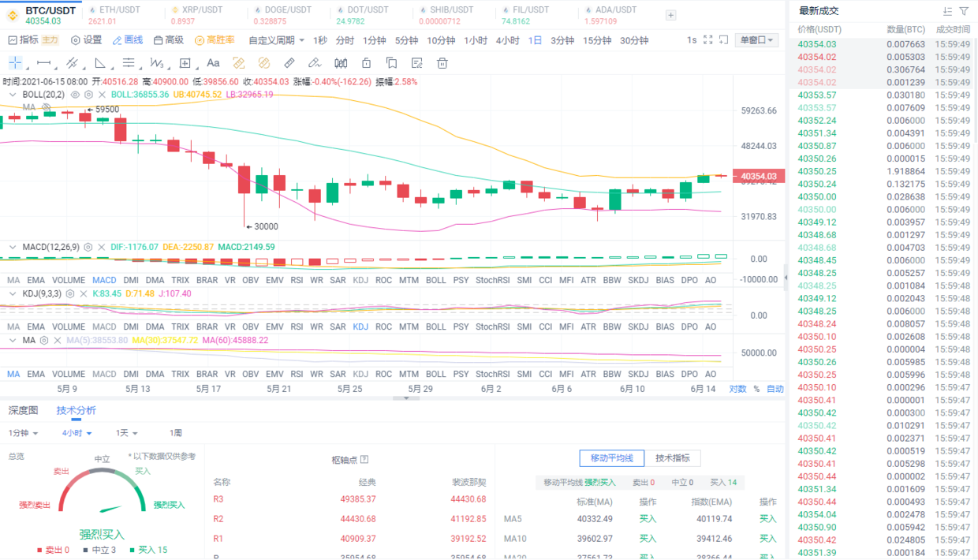Image resolution: width=978 pixels, height=560 pixels.
Task: Select 1周 weekly analysis period
Action: 176,433
